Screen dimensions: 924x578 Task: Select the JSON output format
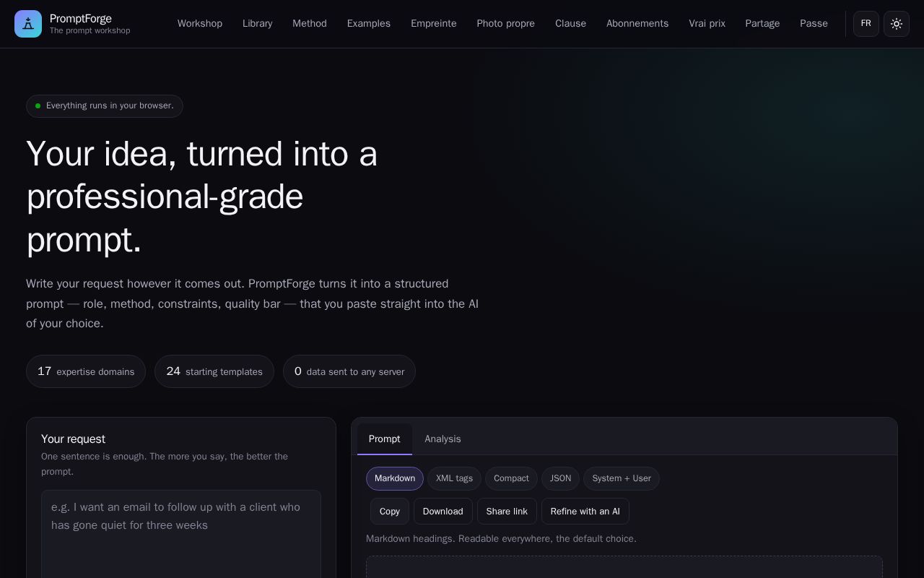coord(561,478)
